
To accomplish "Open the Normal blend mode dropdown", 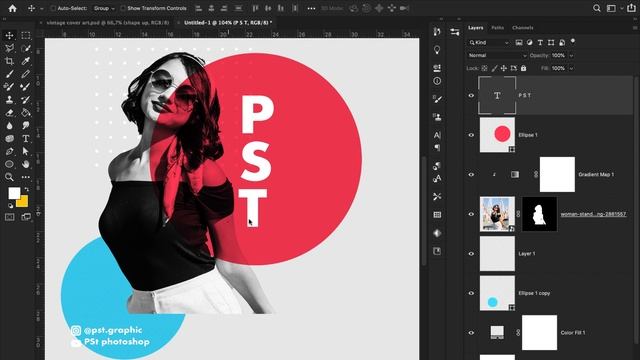I will pos(497,56).
